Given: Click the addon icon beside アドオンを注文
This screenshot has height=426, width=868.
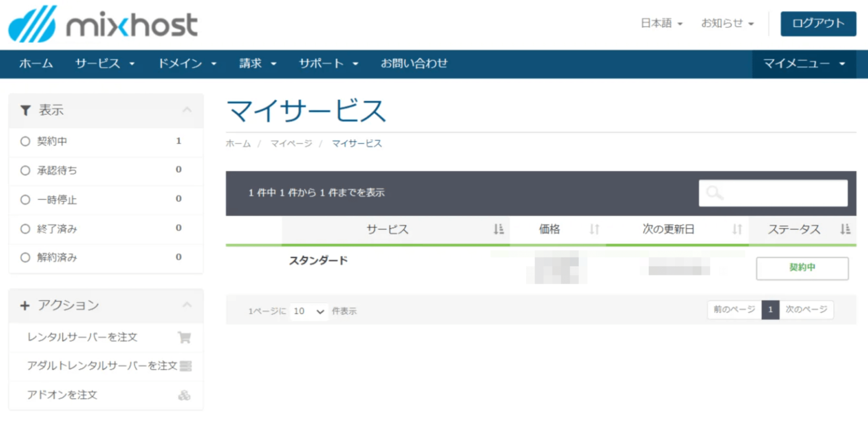Looking at the screenshot, I should click(185, 395).
